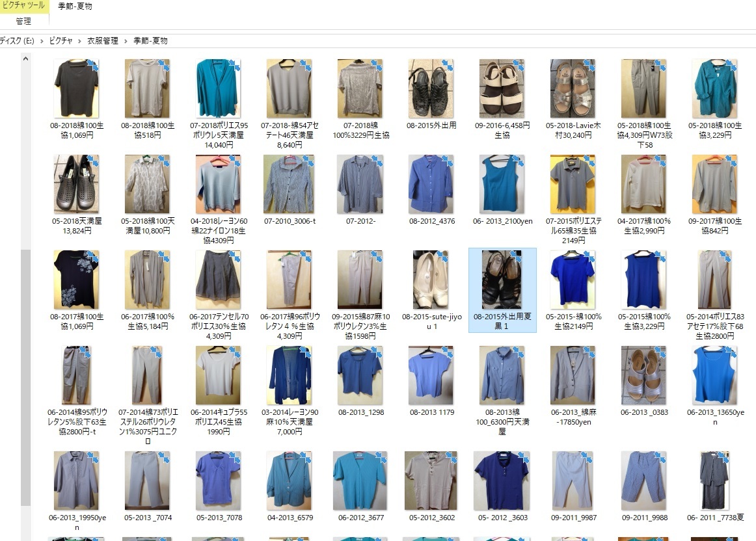756x541 pixels.
Task: Select blue tee 05-2015-綿100%生協2149円
Action: [573, 280]
